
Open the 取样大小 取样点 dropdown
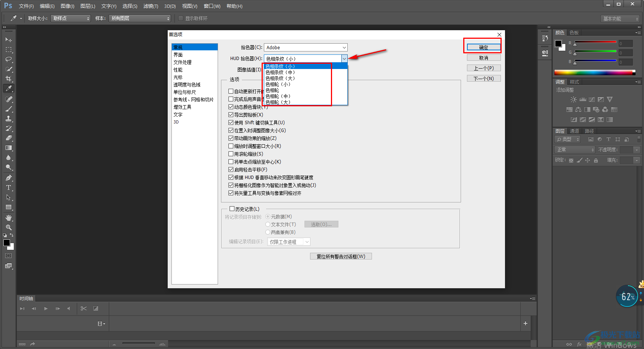(71, 18)
